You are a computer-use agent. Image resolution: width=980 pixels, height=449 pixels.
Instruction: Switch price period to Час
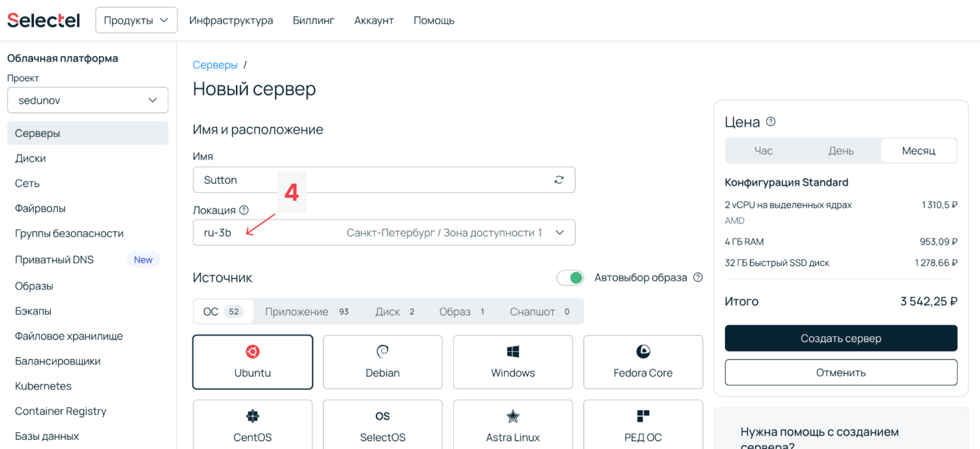coord(763,151)
